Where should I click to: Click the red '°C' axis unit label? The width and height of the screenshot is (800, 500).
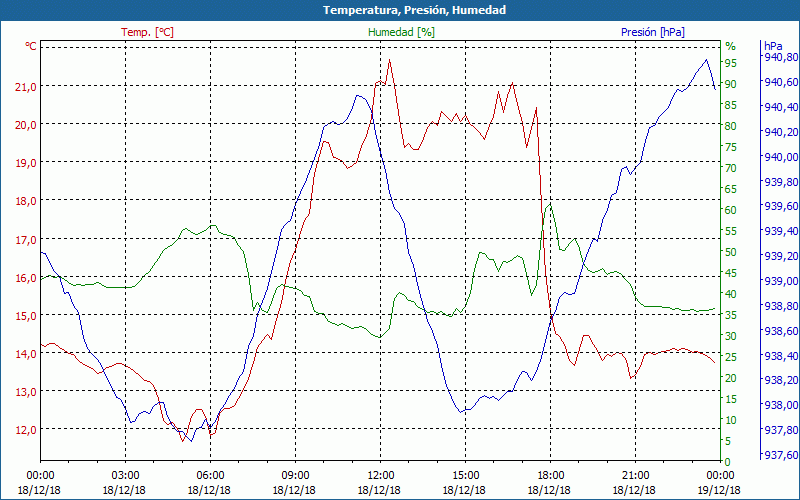pyautogui.click(x=31, y=46)
